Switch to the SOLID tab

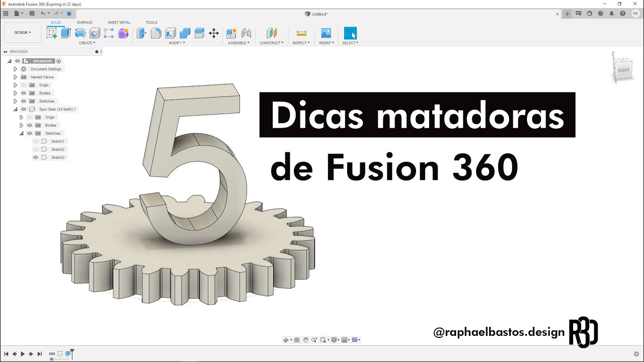(x=56, y=23)
